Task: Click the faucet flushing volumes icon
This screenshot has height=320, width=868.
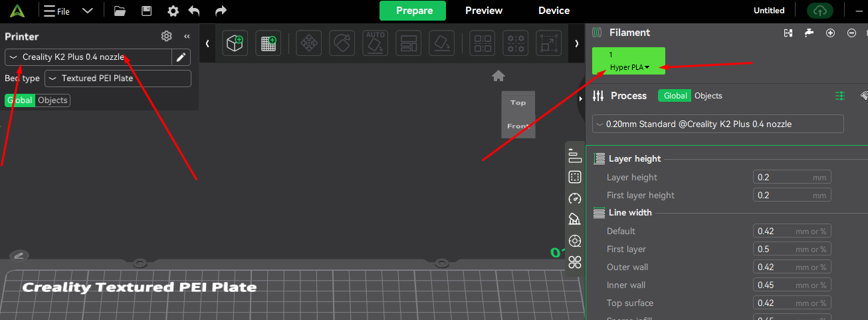Action: [x=809, y=33]
